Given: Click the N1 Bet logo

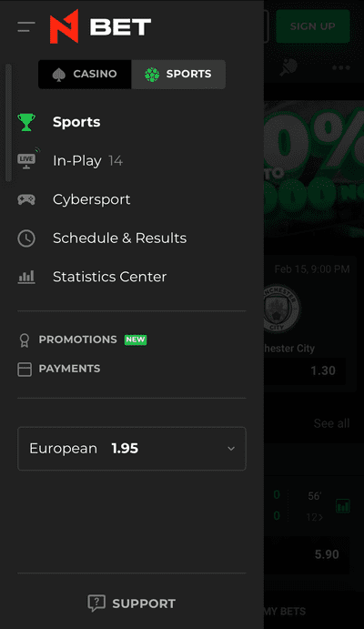Looking at the screenshot, I should tap(100, 26).
